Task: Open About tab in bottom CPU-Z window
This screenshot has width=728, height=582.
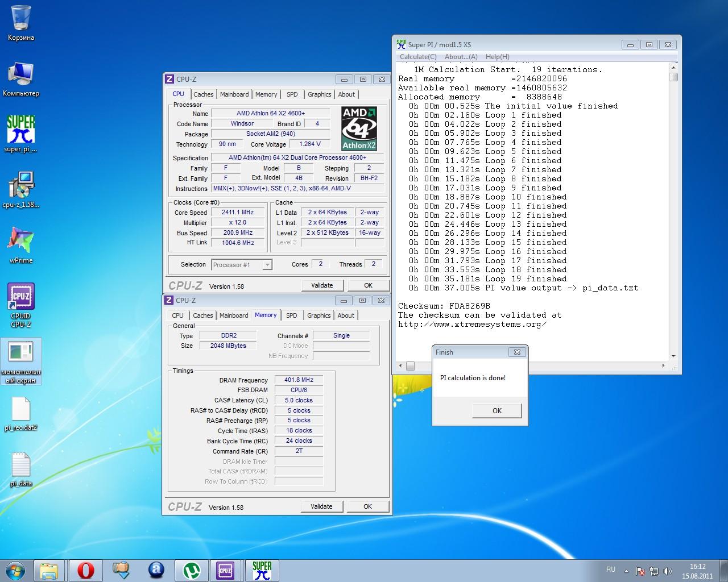Action: point(346,315)
